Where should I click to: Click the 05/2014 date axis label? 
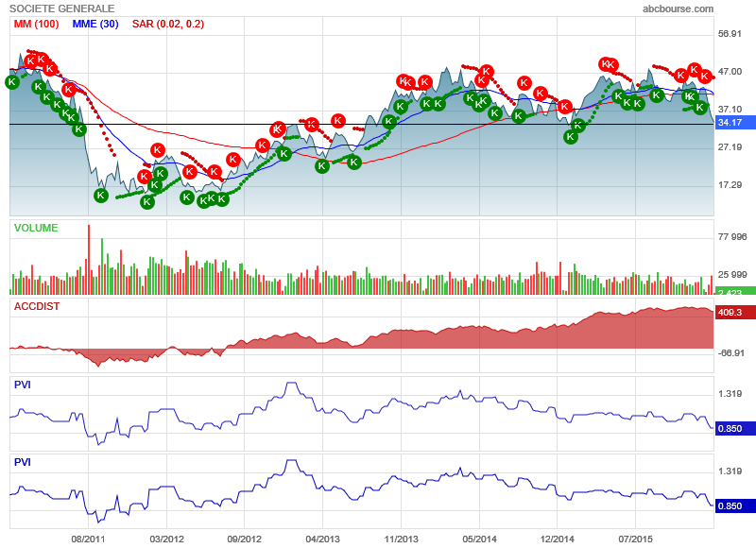pyautogui.click(x=480, y=539)
